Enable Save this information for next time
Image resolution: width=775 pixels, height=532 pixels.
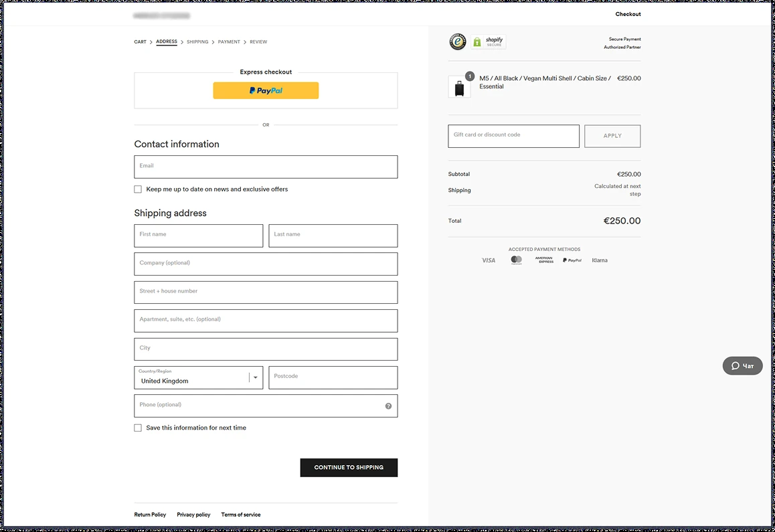[x=138, y=428]
